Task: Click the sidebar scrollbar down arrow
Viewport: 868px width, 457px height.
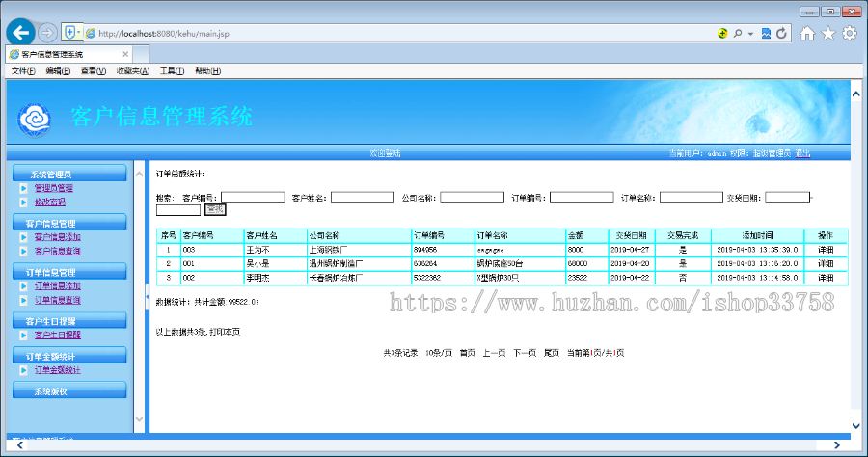Action: tap(140, 418)
